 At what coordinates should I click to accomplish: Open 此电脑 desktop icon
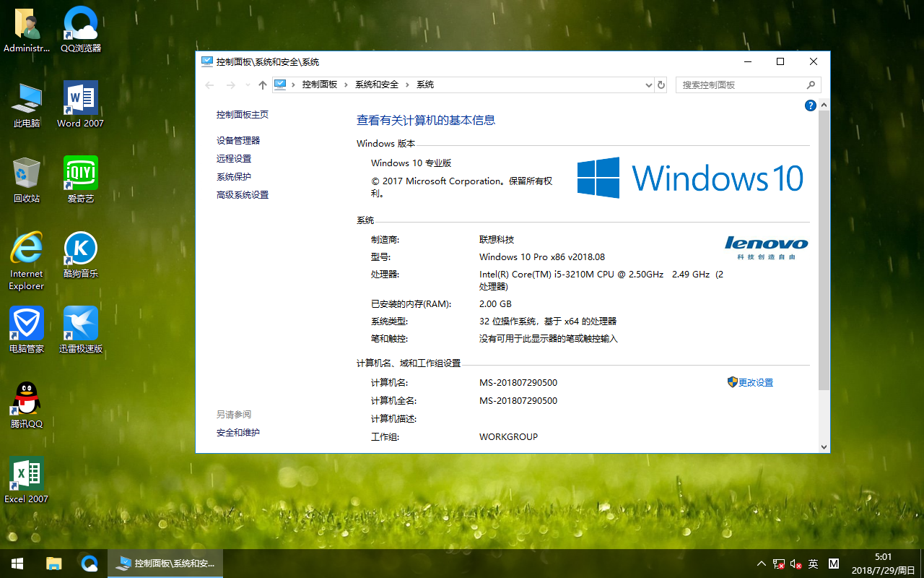[x=27, y=105]
